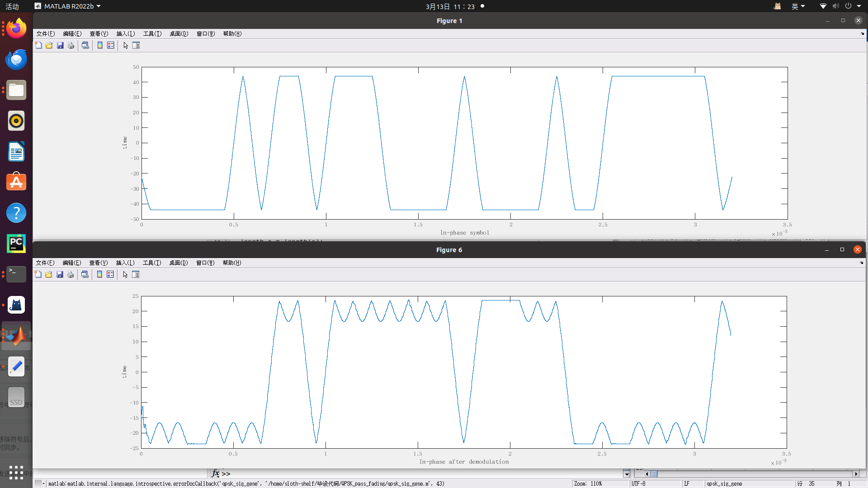Open system menu arrow beside power icon
This screenshot has width=868, height=488.
[x=859, y=6]
